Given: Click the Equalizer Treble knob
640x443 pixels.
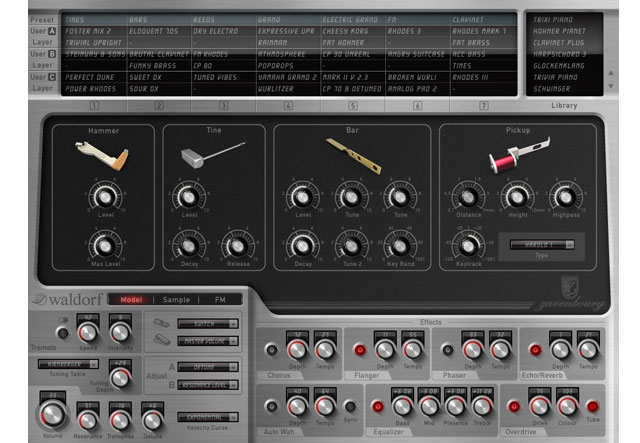Looking at the screenshot, I should click(482, 406).
